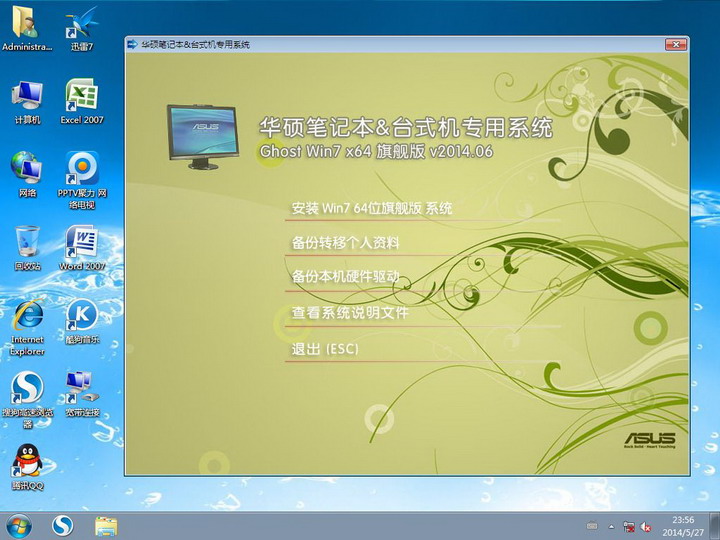Select the 酷狗音乐 desktop icon

coord(82,314)
